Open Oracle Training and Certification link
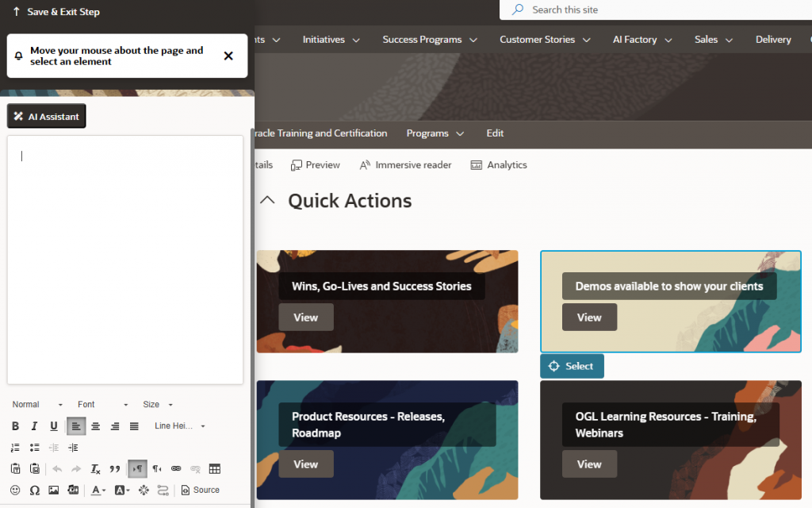Screen dimensions: 812x508 click(x=320, y=133)
